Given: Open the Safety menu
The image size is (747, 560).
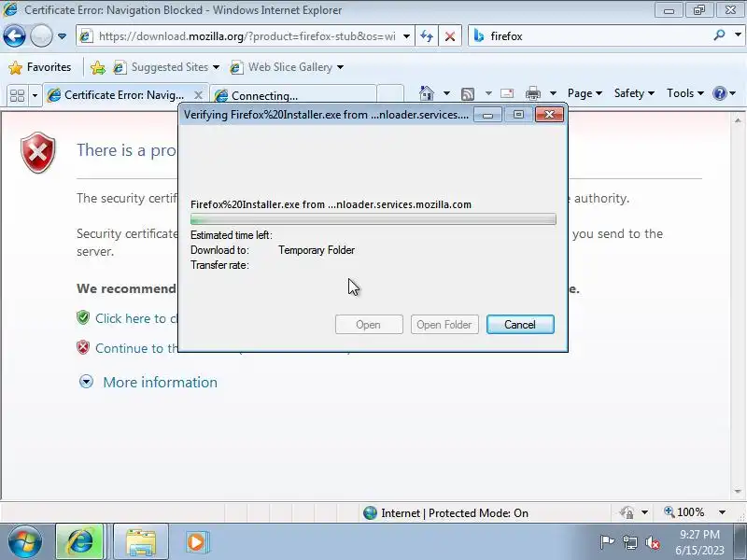Looking at the screenshot, I should (x=634, y=93).
